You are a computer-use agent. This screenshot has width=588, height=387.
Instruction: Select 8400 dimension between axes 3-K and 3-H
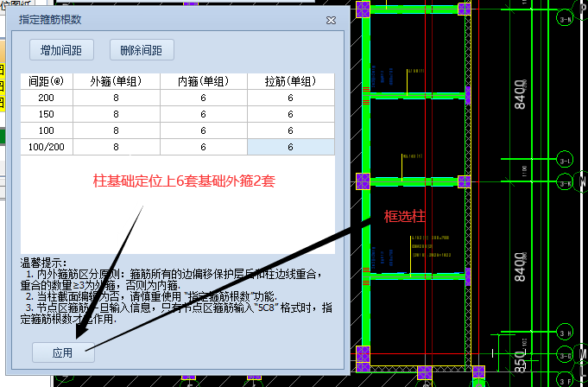click(520, 267)
